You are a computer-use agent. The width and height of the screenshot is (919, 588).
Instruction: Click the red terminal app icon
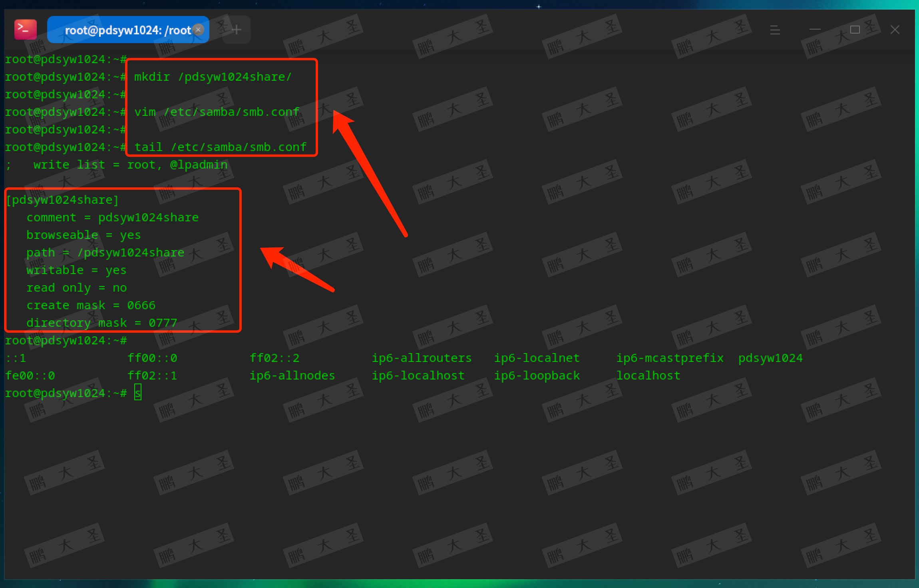pos(26,30)
